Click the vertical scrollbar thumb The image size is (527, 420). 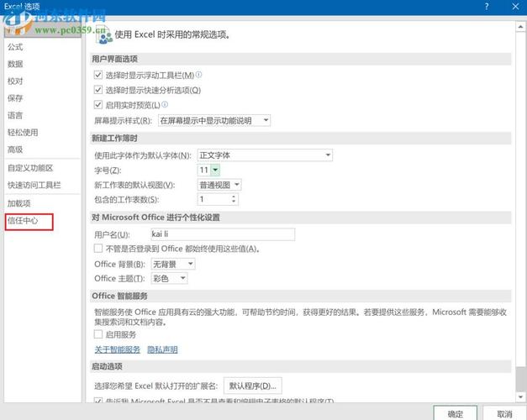[x=520, y=379]
